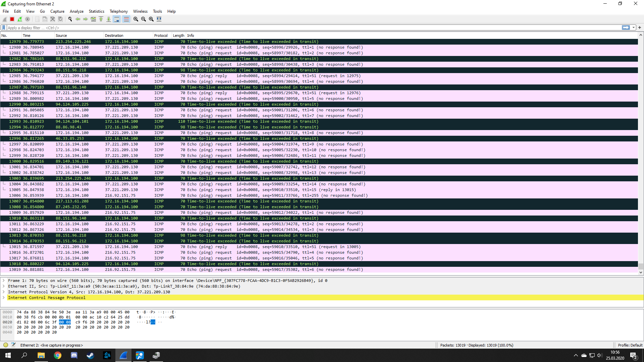
Task: Click display filter bookmark icon
Action: (x=4, y=28)
